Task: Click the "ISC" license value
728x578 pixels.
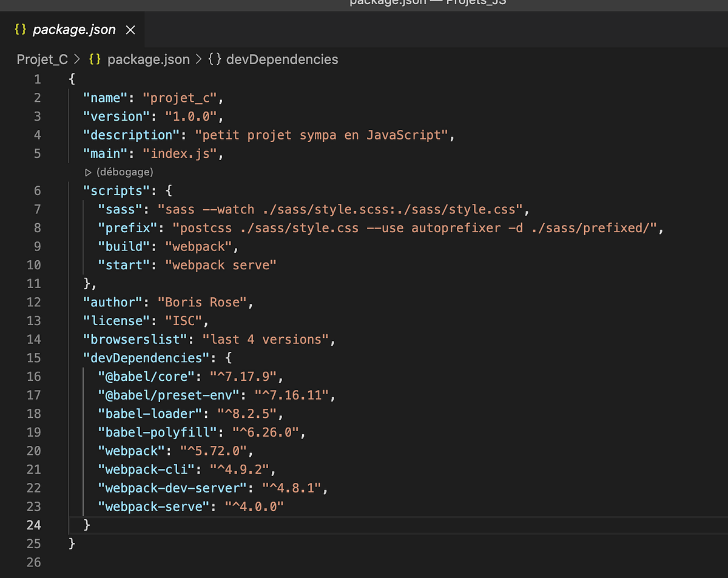Action: pyautogui.click(x=186, y=320)
